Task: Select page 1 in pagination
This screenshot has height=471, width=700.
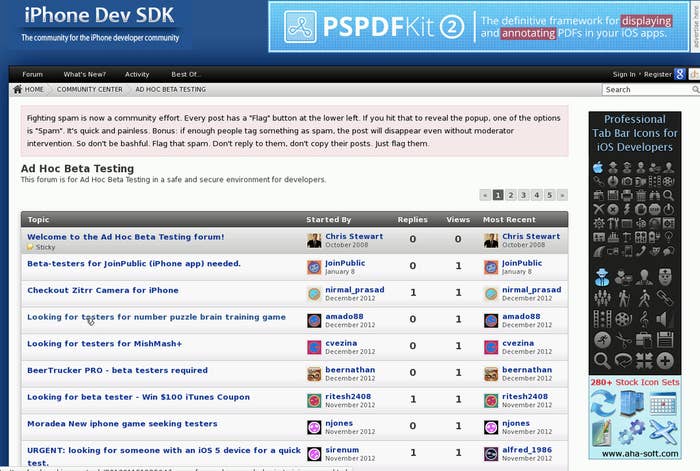Action: pos(498,195)
